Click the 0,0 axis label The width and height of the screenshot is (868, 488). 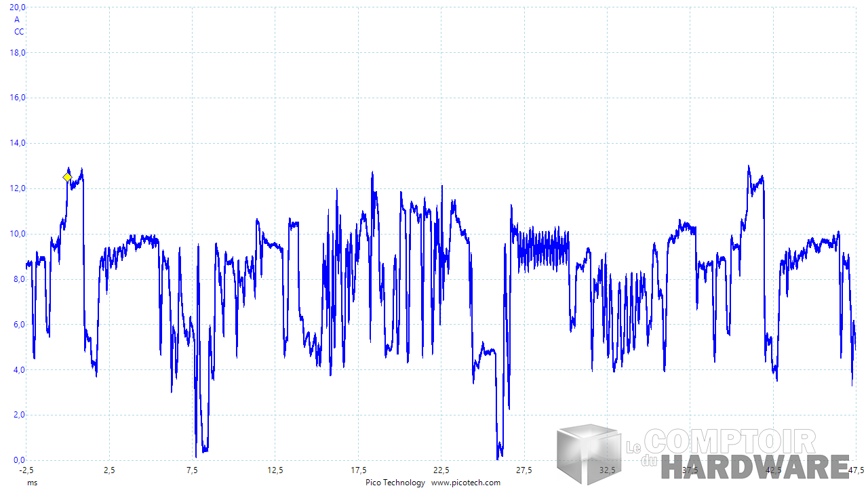[x=20, y=460]
